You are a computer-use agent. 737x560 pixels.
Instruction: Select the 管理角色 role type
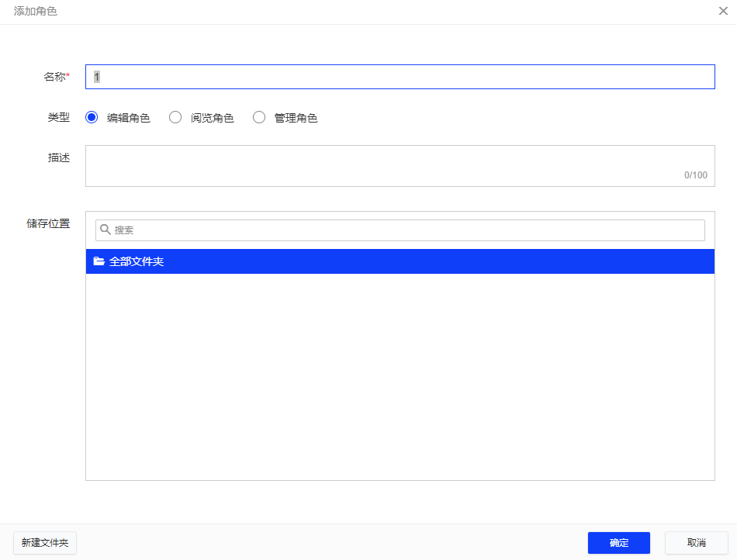tap(259, 117)
